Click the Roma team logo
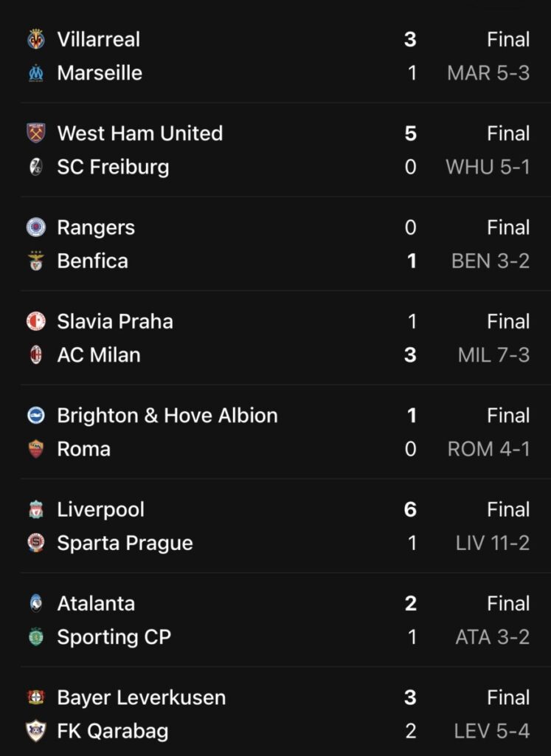This screenshot has height=756, width=551. pos(35,449)
